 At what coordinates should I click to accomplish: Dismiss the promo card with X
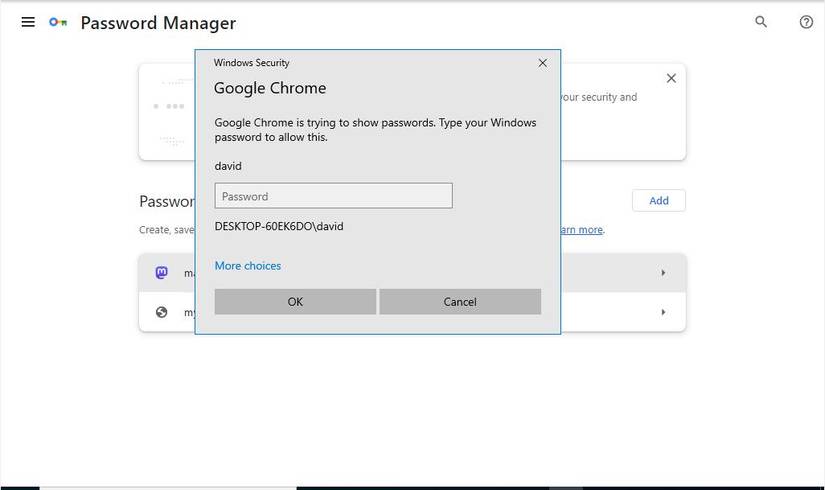[x=671, y=78]
